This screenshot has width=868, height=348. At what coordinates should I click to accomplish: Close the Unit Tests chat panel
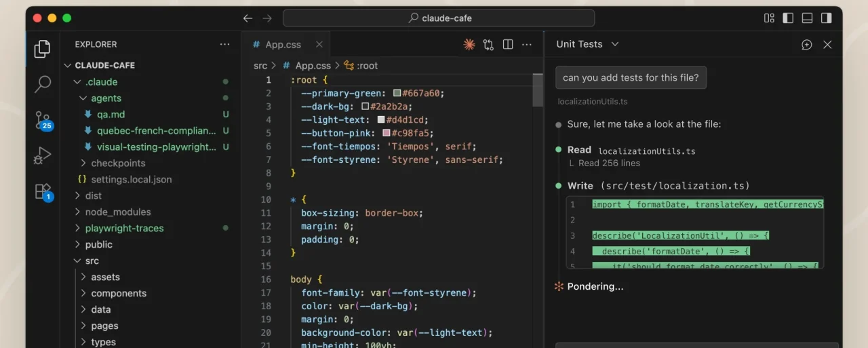coord(827,45)
